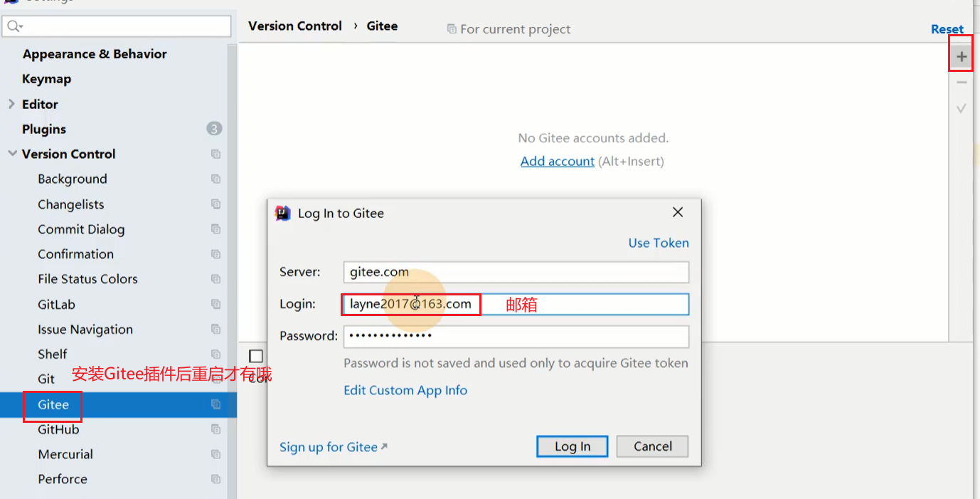This screenshot has height=499, width=980.
Task: Click the Use Token link
Action: (659, 243)
